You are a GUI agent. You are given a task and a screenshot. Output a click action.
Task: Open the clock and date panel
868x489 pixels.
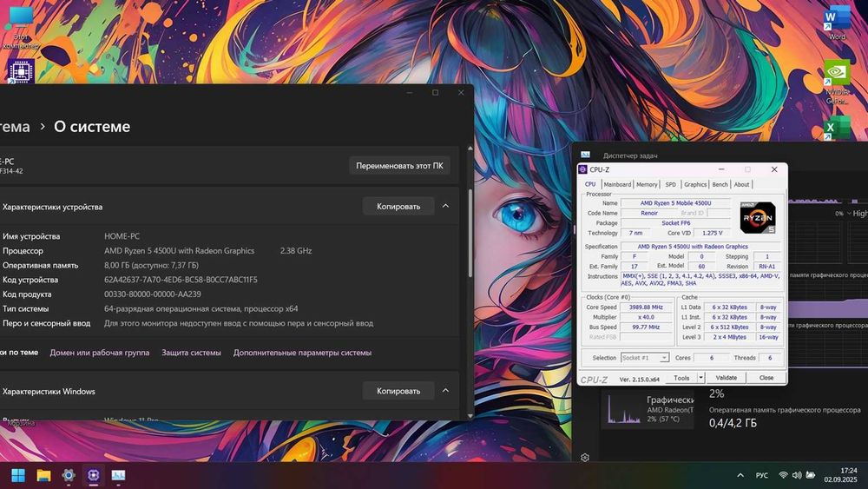[x=840, y=474]
